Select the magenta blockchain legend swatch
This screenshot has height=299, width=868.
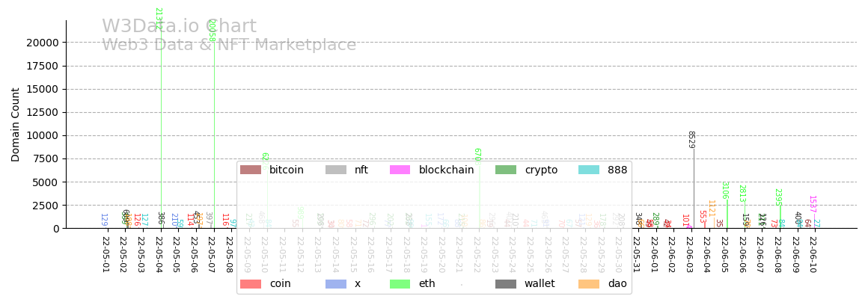pos(400,170)
